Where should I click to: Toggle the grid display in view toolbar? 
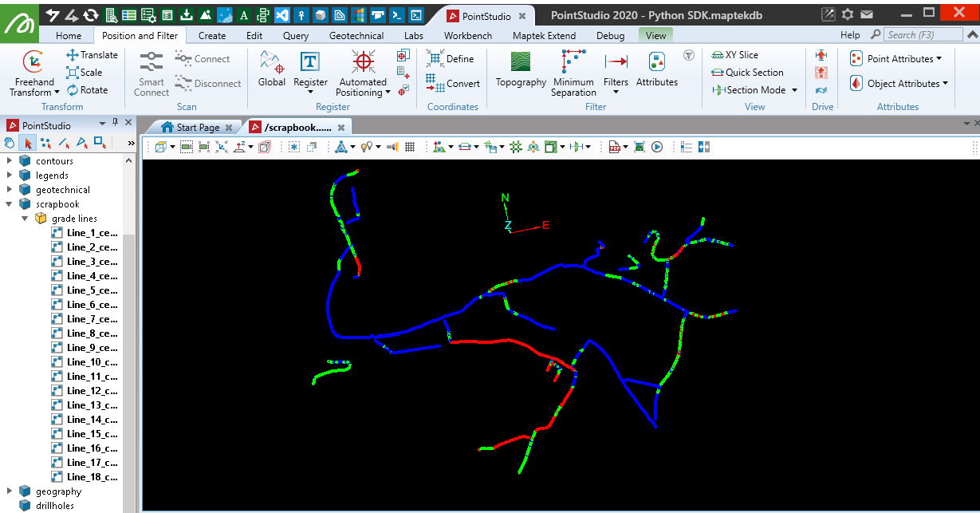(410, 147)
